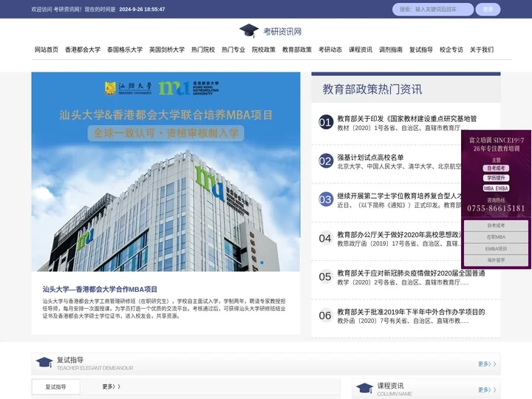Open 英国剑桥大学 navigation item
Viewport: 532px width, 399px height.
pos(167,50)
